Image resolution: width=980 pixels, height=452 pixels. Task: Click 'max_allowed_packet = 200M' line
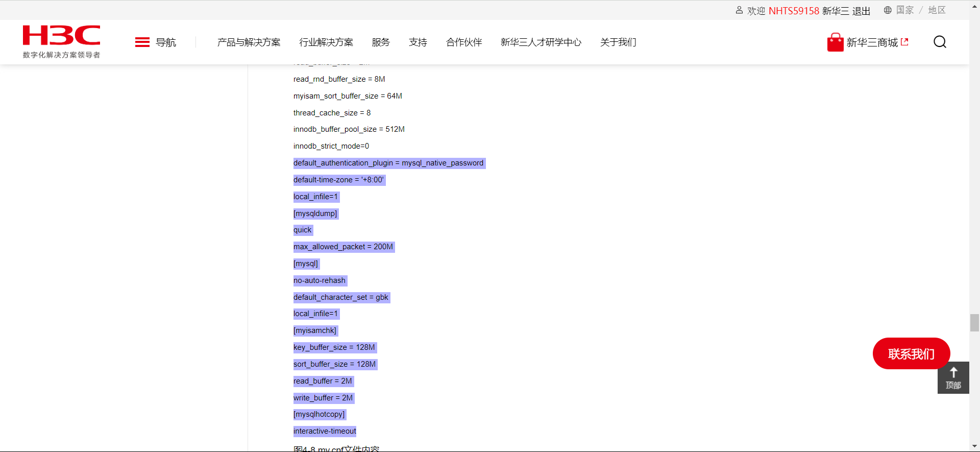coord(343,247)
